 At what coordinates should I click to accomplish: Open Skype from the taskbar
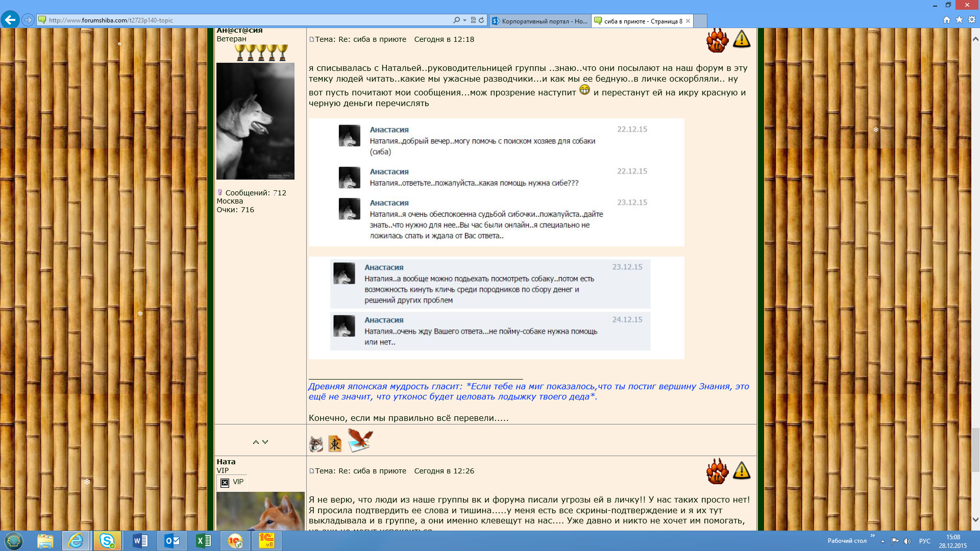click(x=107, y=541)
